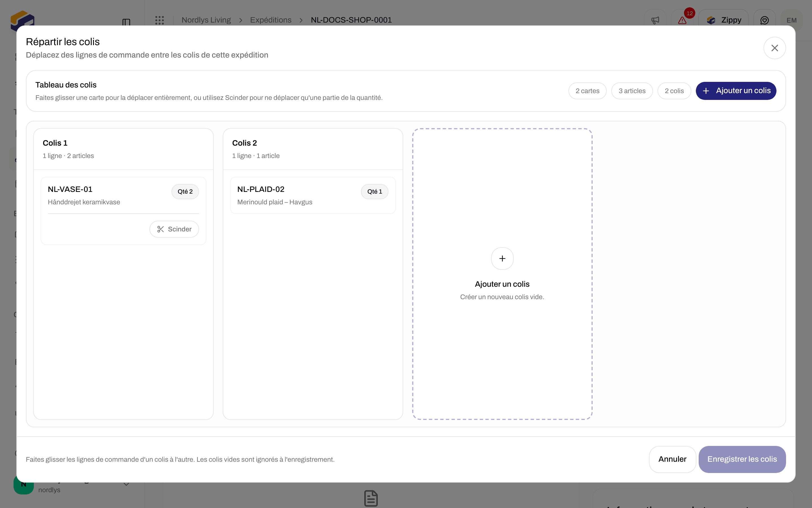This screenshot has width=812, height=508.
Task: Click the Ajouter un colis header button
Action: pyautogui.click(x=736, y=91)
